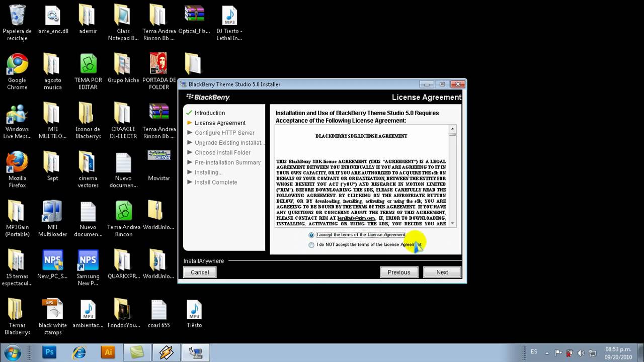Open the Windows Start menu orb
The height and width of the screenshot is (362, 644).
click(12, 352)
